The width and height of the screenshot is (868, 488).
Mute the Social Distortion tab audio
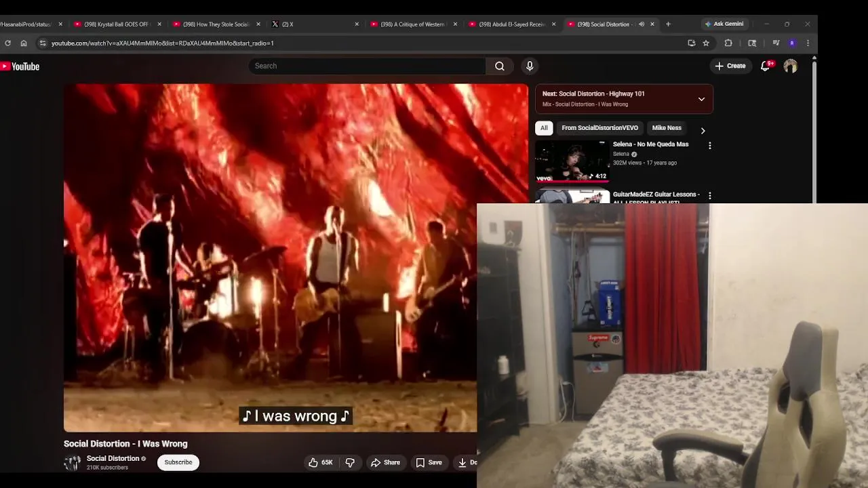click(641, 24)
